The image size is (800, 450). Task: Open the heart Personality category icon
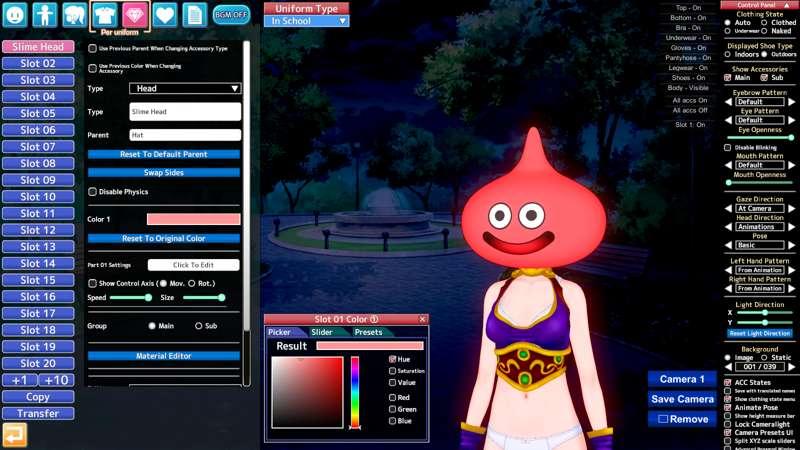(164, 15)
